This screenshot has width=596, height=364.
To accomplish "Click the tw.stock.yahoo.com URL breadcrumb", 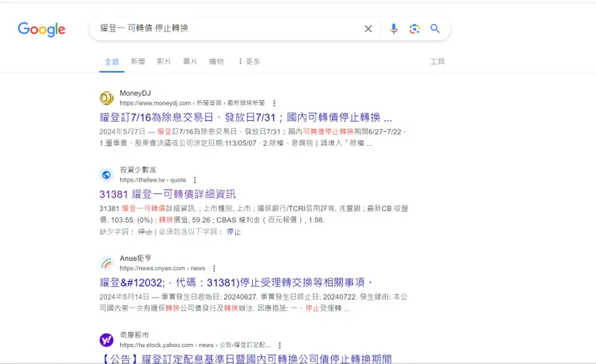I will coord(195,345).
